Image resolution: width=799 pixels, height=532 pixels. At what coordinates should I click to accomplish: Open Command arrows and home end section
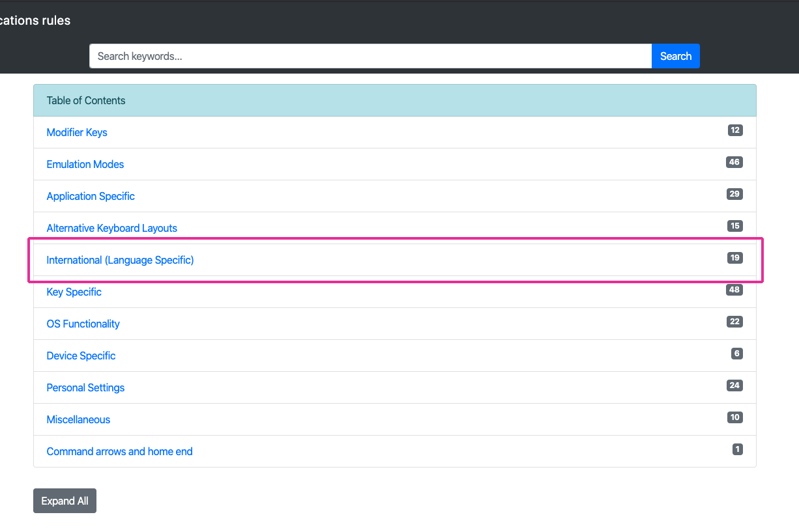[120, 451]
